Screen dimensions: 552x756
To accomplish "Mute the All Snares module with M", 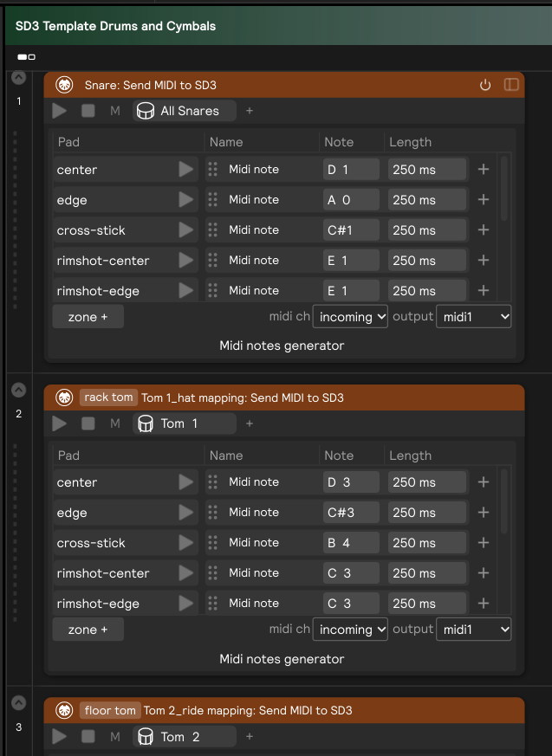I will pos(114,111).
